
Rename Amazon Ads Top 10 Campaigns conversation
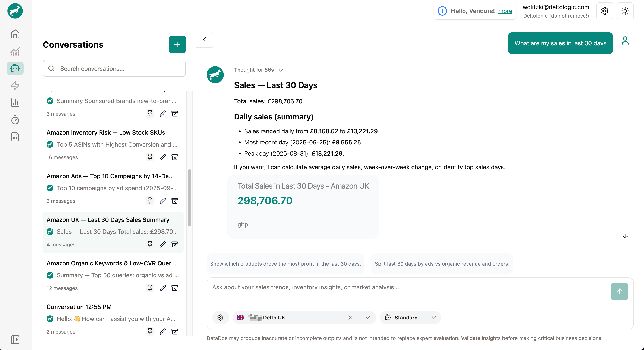click(162, 201)
